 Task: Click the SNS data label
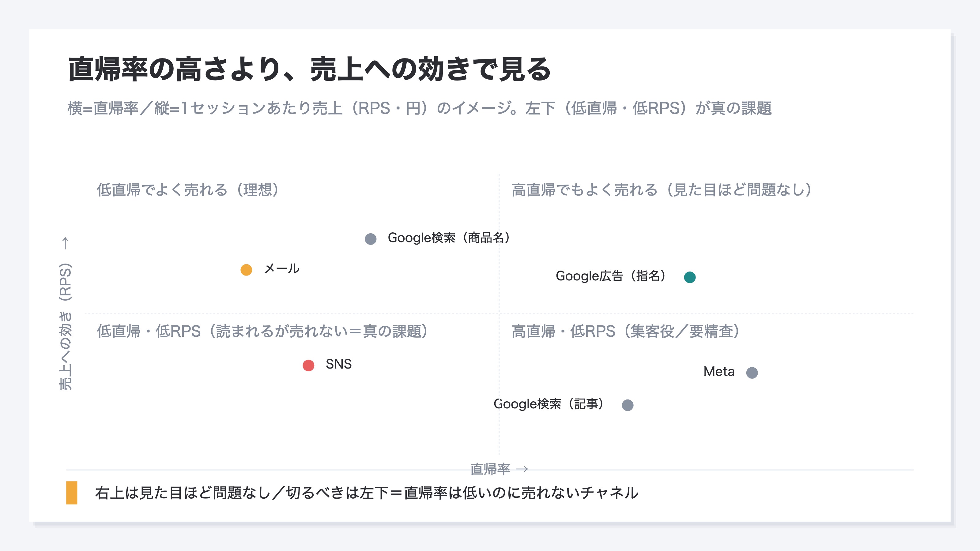point(339,364)
